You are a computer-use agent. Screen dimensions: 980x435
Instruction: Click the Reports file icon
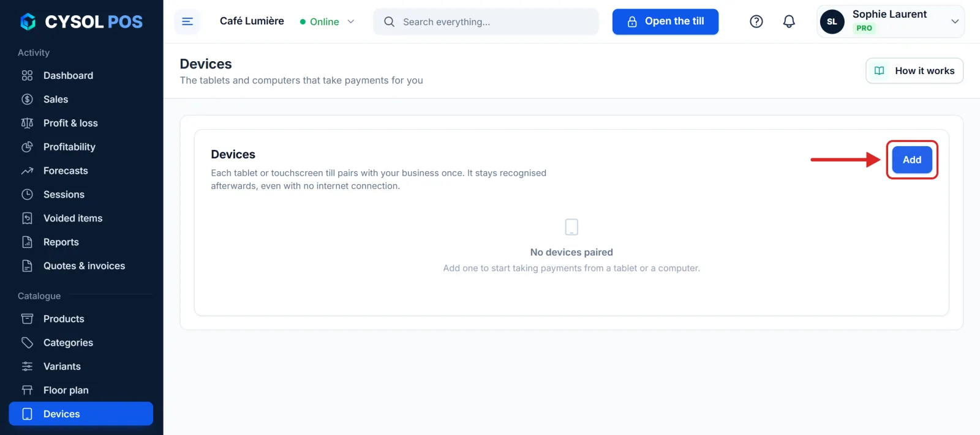click(x=27, y=242)
